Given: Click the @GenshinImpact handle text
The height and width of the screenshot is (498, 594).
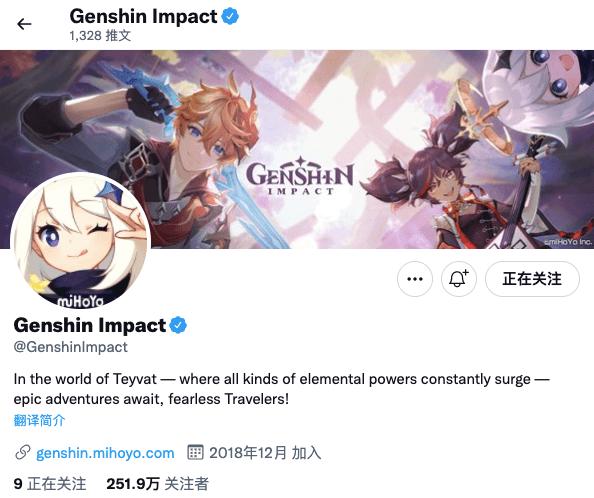Looking at the screenshot, I should pyautogui.click(x=70, y=347).
